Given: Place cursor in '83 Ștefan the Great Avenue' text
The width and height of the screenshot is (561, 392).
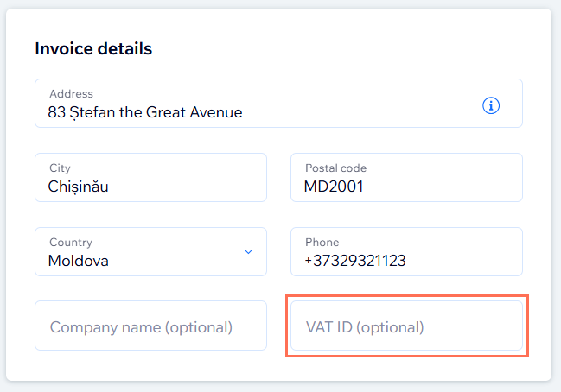Looking at the screenshot, I should [x=145, y=112].
